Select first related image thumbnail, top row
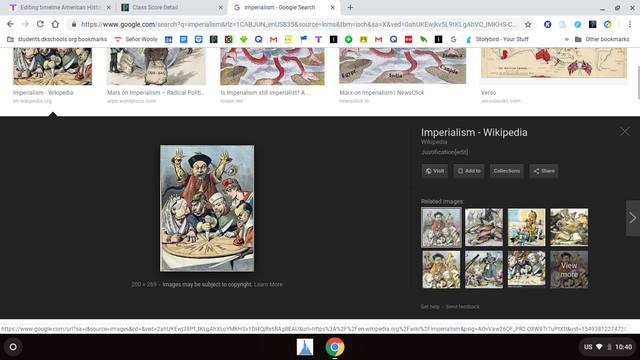The width and height of the screenshot is (640, 360). pos(441,227)
